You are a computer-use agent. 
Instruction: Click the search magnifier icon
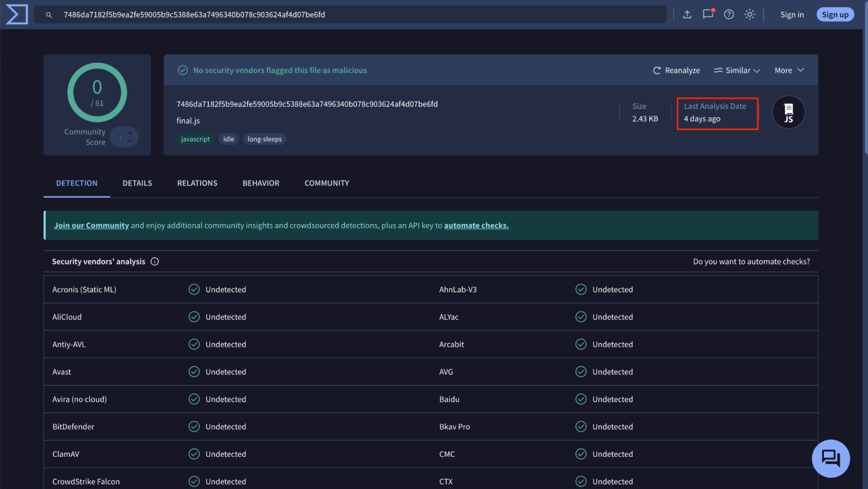(49, 15)
